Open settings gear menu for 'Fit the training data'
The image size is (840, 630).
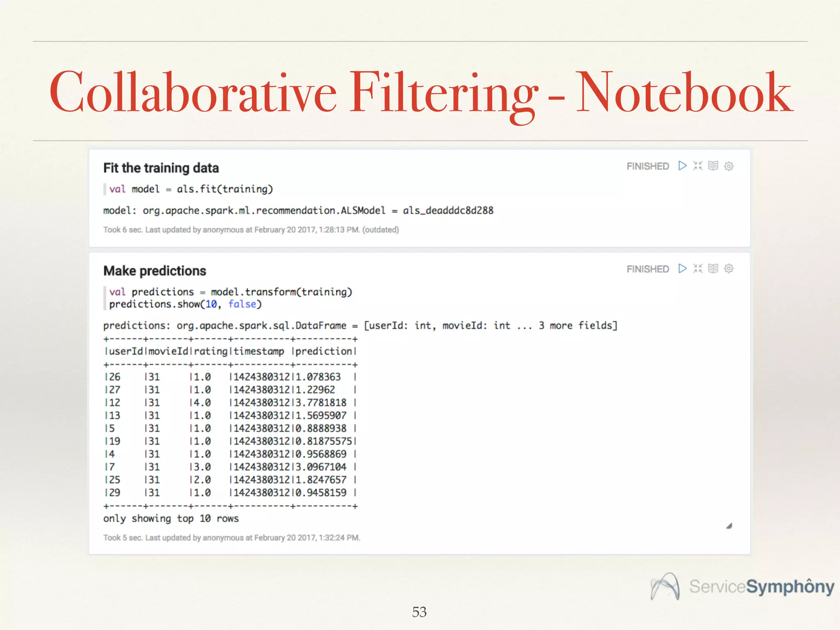click(729, 166)
